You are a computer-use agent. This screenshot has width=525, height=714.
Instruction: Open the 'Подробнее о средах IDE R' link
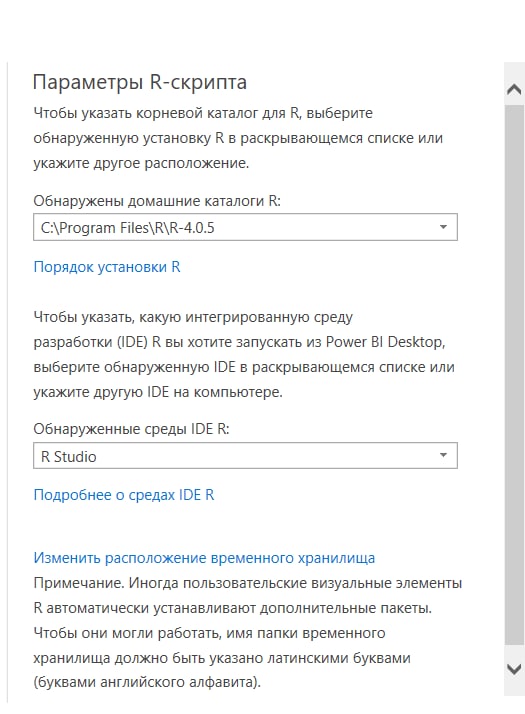(124, 495)
